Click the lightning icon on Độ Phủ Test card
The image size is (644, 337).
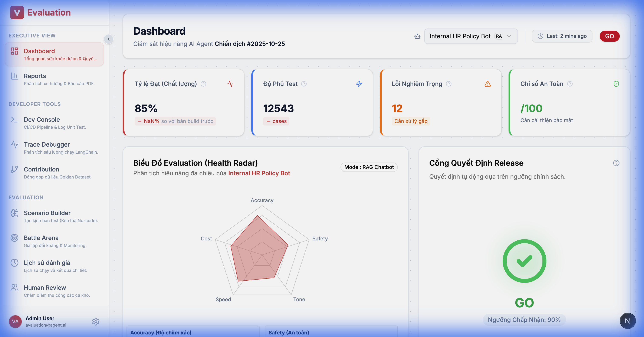[x=359, y=84]
